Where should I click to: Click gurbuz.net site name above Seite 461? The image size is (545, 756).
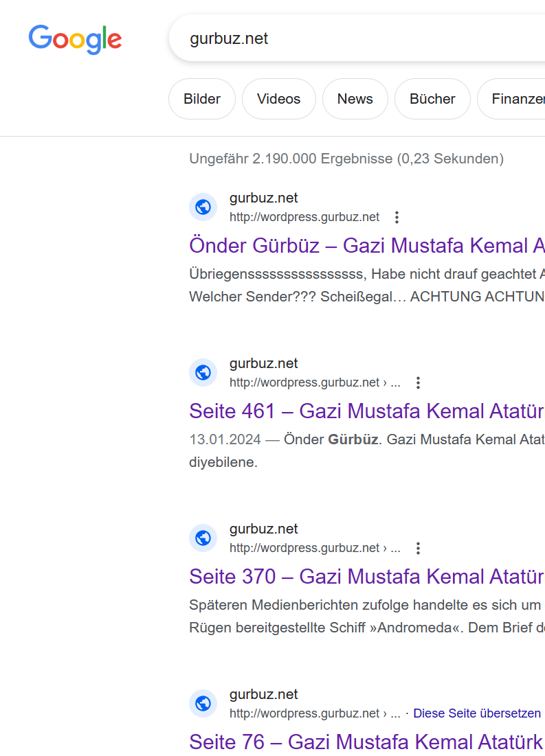(264, 363)
